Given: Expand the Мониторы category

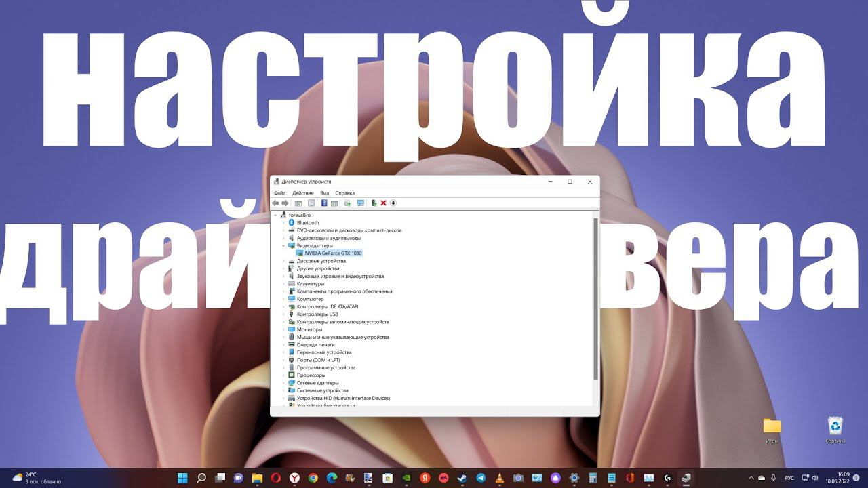Looking at the screenshot, I should 283,329.
